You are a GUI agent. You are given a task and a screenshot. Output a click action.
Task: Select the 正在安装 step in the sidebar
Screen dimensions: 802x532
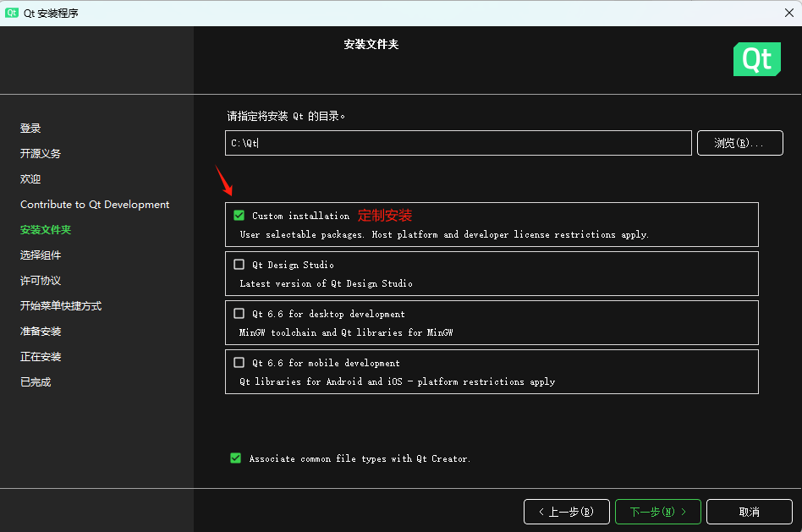point(41,357)
